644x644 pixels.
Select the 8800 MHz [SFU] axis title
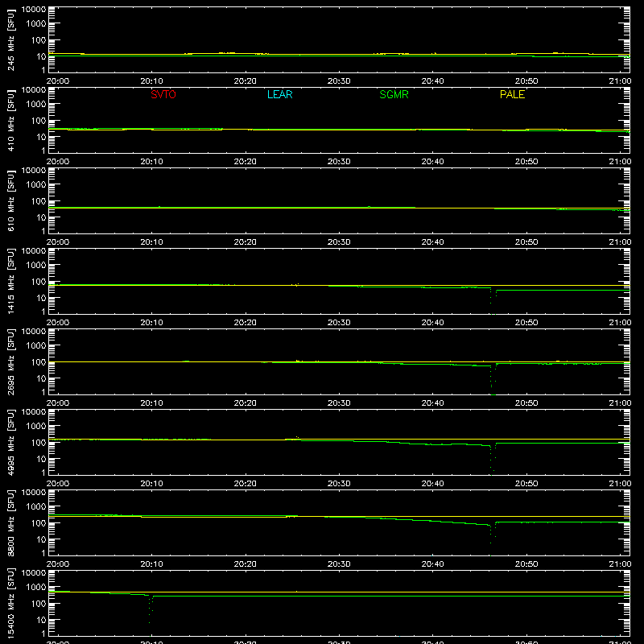tap(11, 523)
